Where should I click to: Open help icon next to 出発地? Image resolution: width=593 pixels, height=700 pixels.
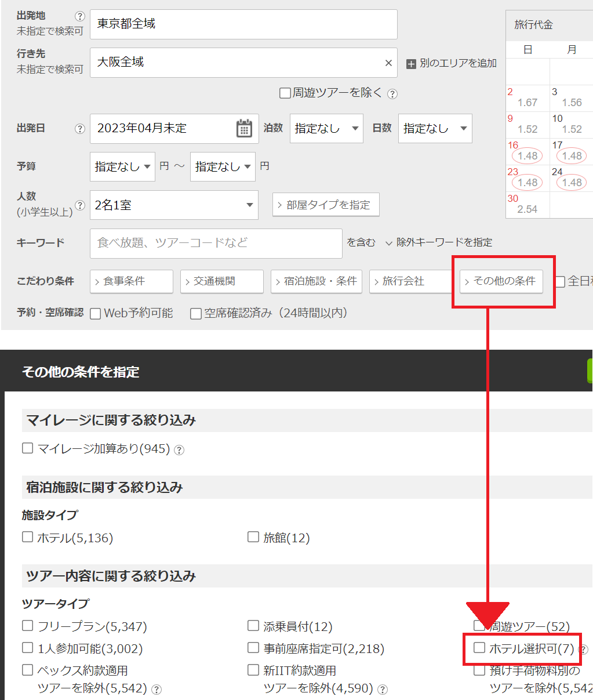pos(80,16)
